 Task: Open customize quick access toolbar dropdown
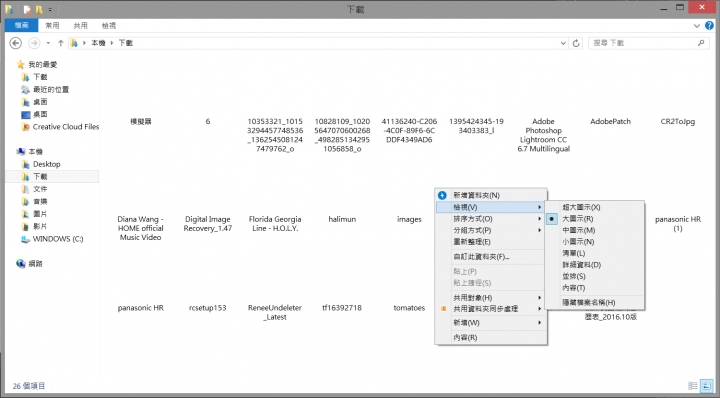50,9
